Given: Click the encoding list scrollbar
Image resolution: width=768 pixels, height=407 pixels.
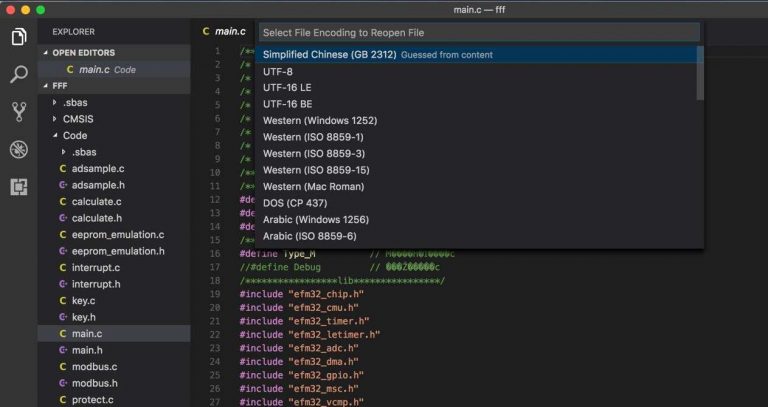Looking at the screenshot, I should [x=700, y=75].
